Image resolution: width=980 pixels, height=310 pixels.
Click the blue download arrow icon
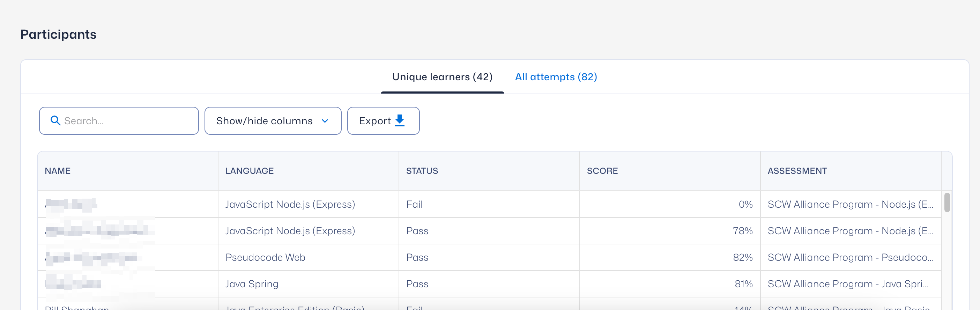[x=400, y=120]
